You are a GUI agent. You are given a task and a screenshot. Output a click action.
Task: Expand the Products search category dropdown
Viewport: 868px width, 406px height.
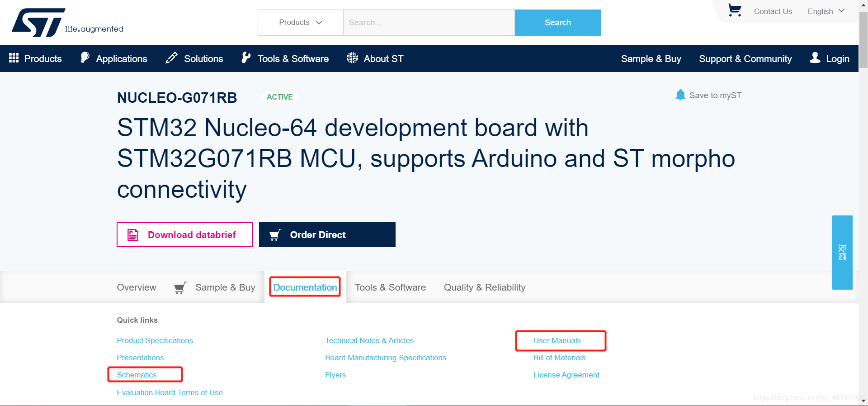[301, 23]
